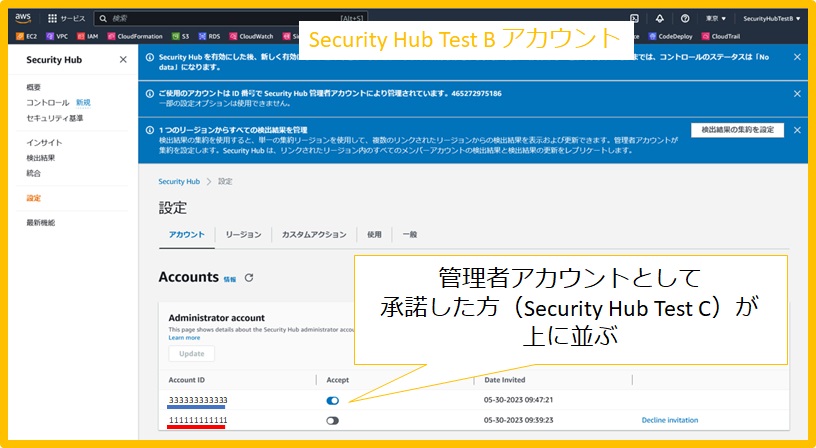Open the CodeDeploy favorites shortcut
Viewport: 816px width, 448px height.
tap(670, 36)
